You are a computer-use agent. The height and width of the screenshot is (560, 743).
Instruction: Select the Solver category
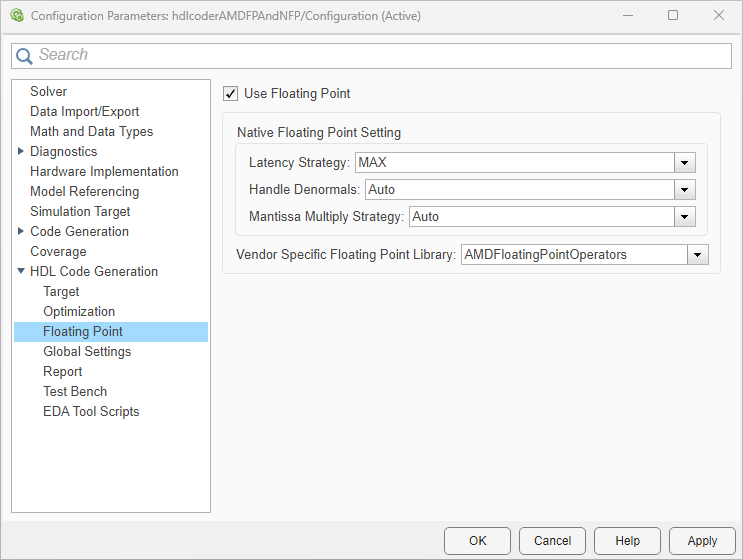click(x=49, y=92)
